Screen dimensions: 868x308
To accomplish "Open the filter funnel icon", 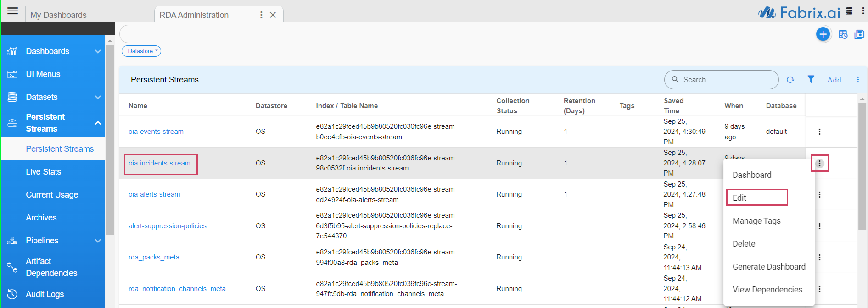I will [x=811, y=79].
